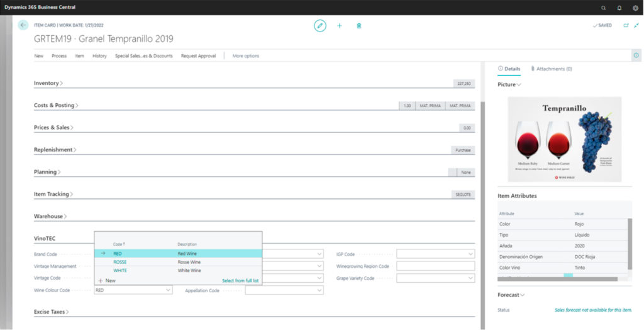The width and height of the screenshot is (644, 330).
Task: Switch to the Details tab
Action: (x=509, y=69)
